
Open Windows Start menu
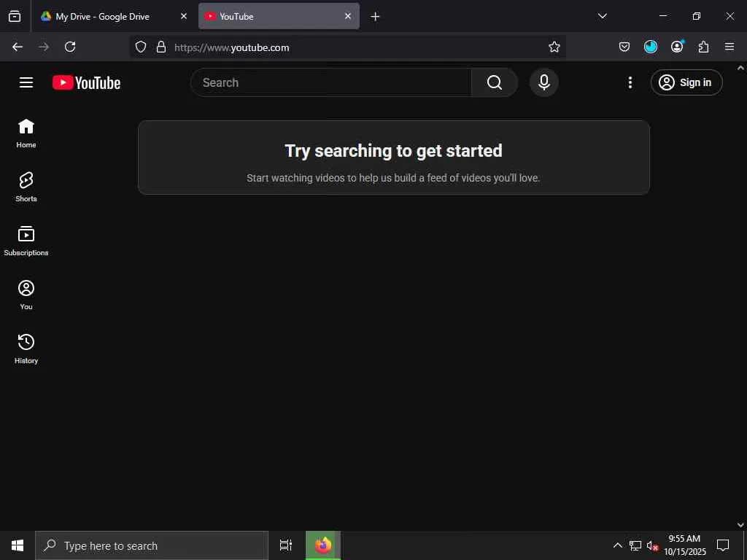18,545
